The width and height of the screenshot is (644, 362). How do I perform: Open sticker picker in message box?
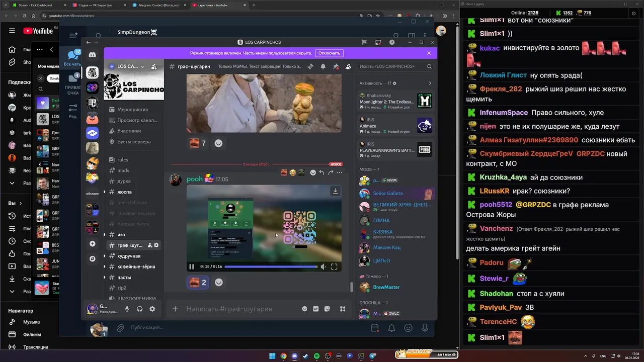(327, 309)
